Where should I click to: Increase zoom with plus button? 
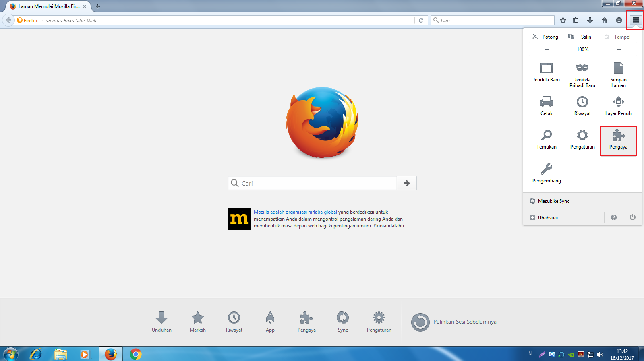pyautogui.click(x=619, y=50)
